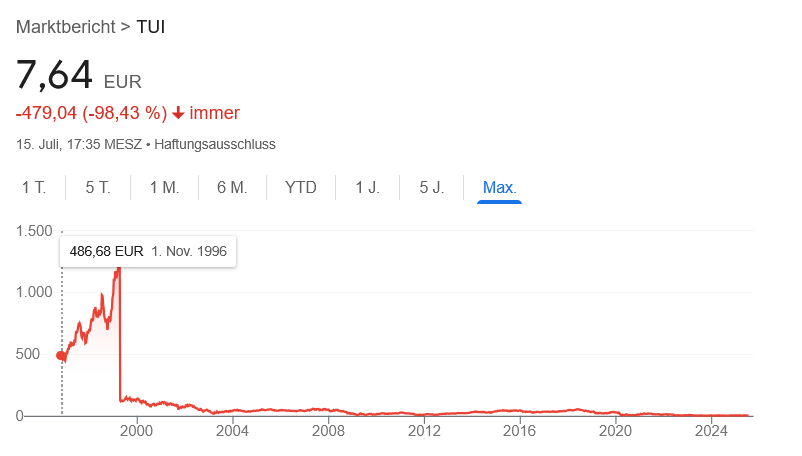802x456 pixels.
Task: Open the Marktbericht breadcrumb link
Action: (x=65, y=26)
